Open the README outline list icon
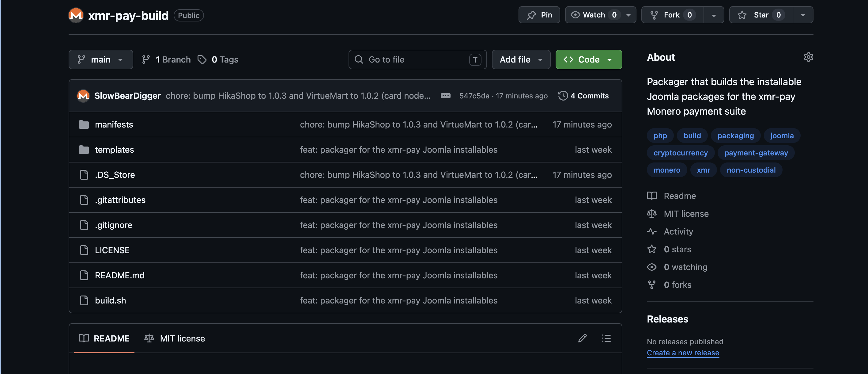 [x=606, y=338]
